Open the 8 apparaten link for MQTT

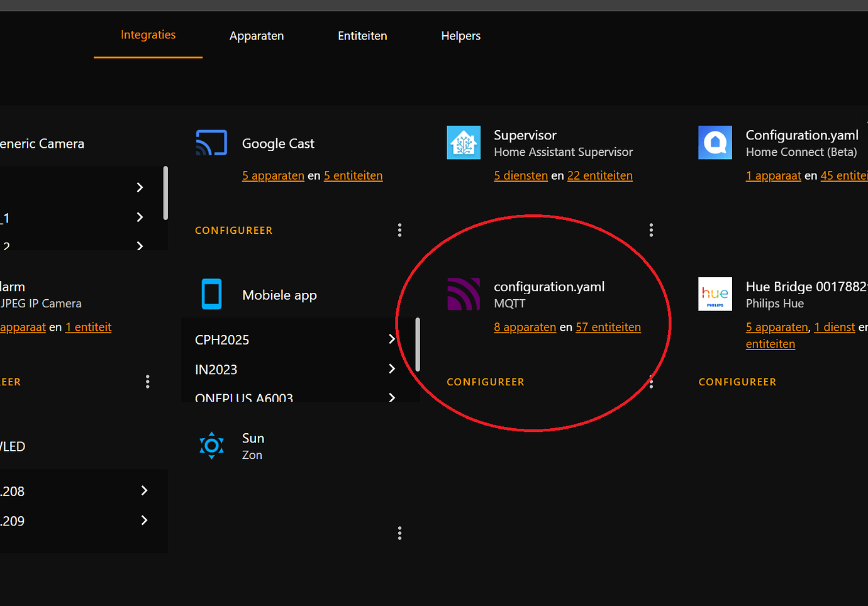(525, 327)
